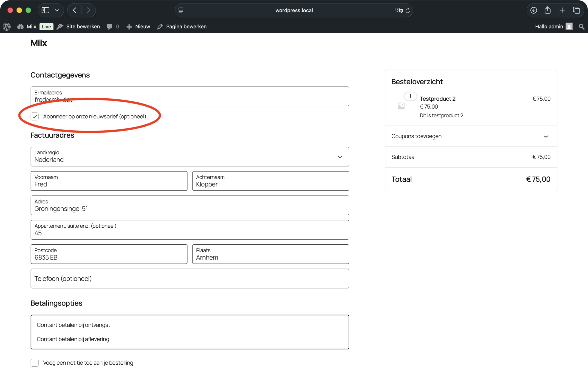This screenshot has height=369, width=588.
Task: Click the Telefoon (optioneel) input field
Action: click(190, 278)
